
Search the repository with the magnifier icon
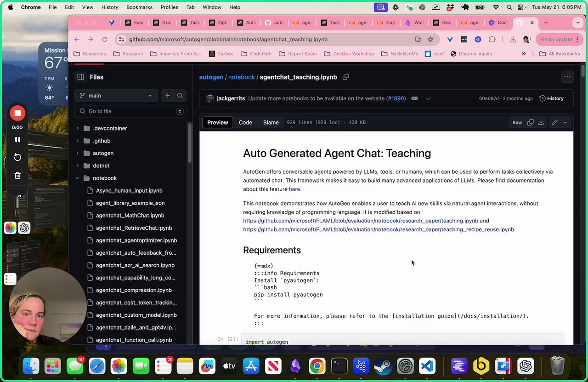(180, 96)
